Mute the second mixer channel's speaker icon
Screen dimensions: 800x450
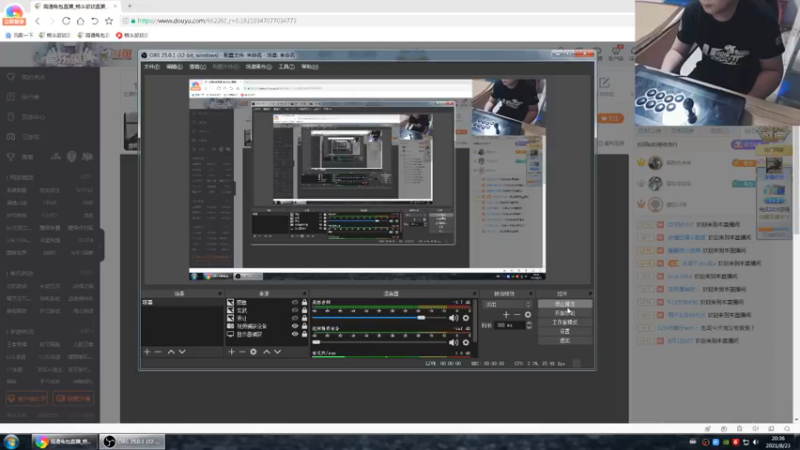454,342
